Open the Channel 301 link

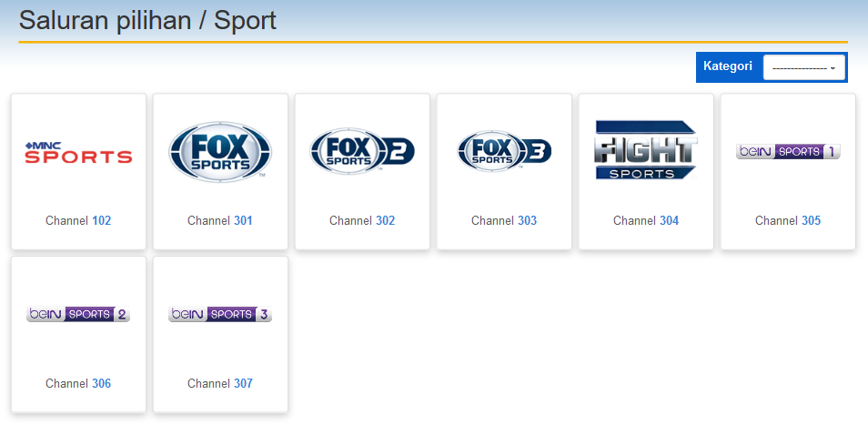(x=220, y=221)
